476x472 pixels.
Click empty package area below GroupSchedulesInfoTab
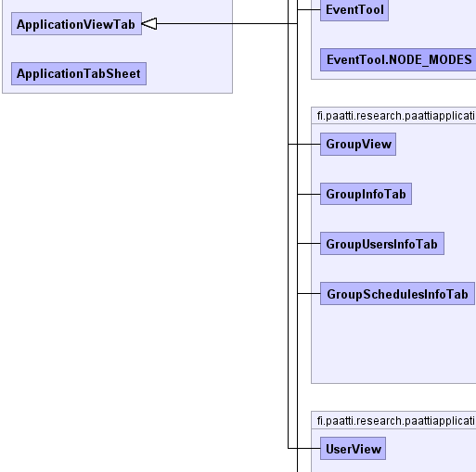(393, 344)
